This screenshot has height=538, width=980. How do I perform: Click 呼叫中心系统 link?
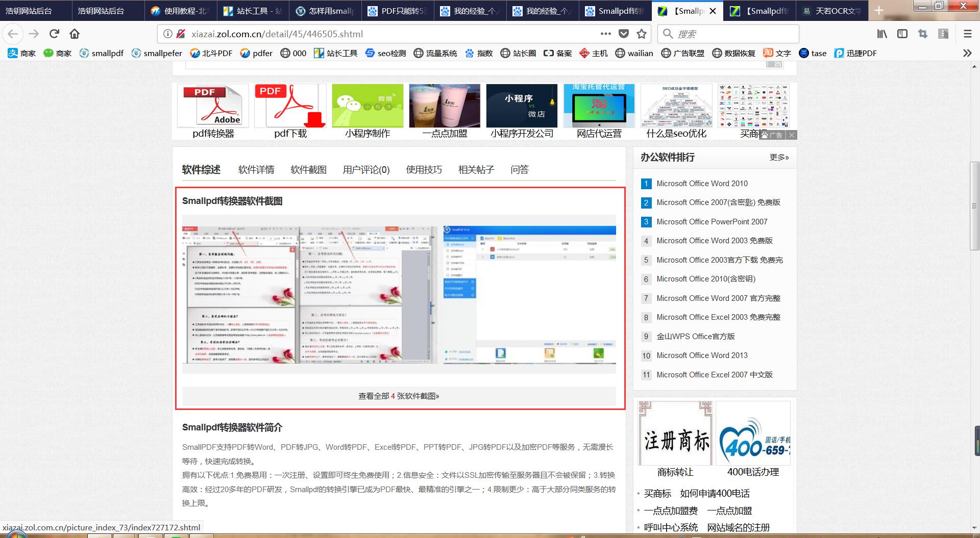671,528
